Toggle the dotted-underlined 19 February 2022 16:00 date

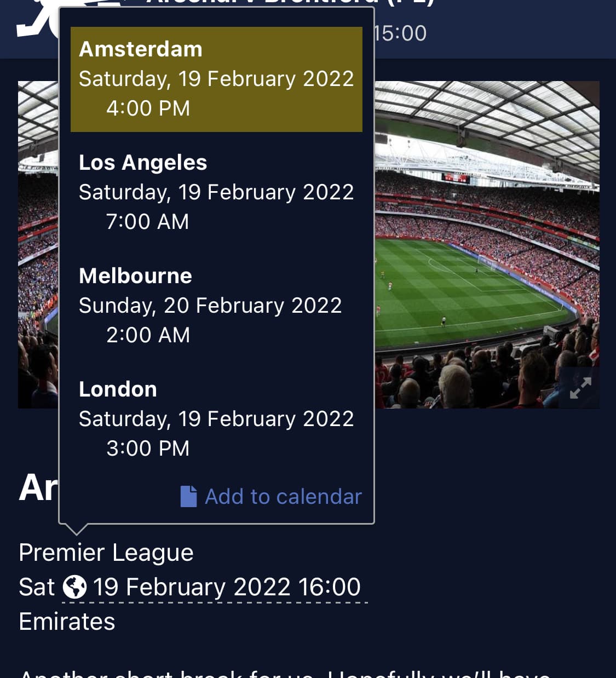pos(215,588)
